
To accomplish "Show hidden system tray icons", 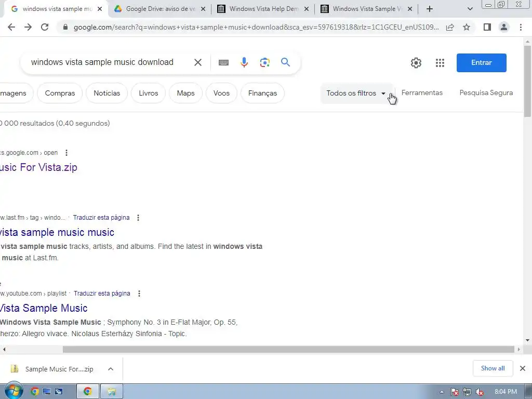I will point(442,392).
